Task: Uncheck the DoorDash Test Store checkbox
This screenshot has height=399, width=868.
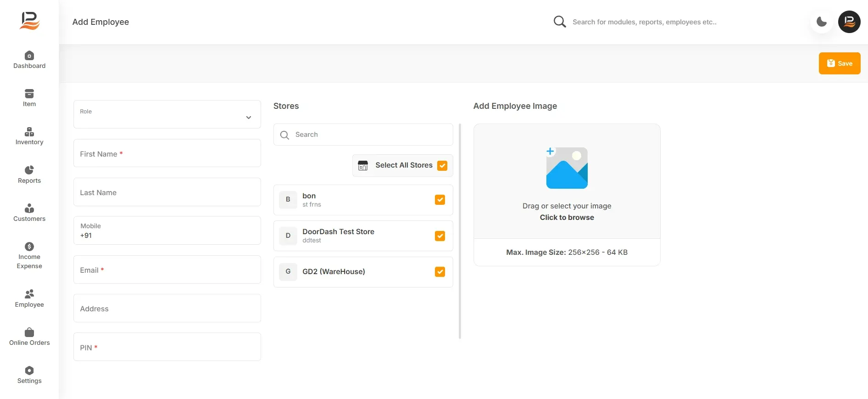Action: (440, 236)
